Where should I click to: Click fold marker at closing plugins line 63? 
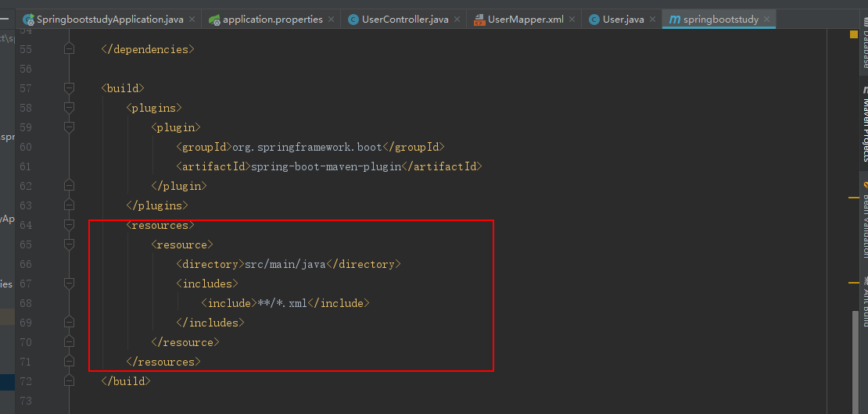pos(69,205)
